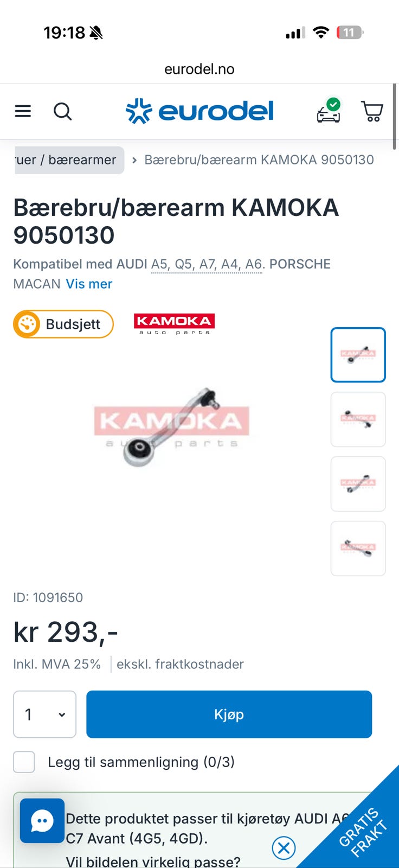Click the blue Kjøp button
399x868 pixels.
(x=229, y=714)
